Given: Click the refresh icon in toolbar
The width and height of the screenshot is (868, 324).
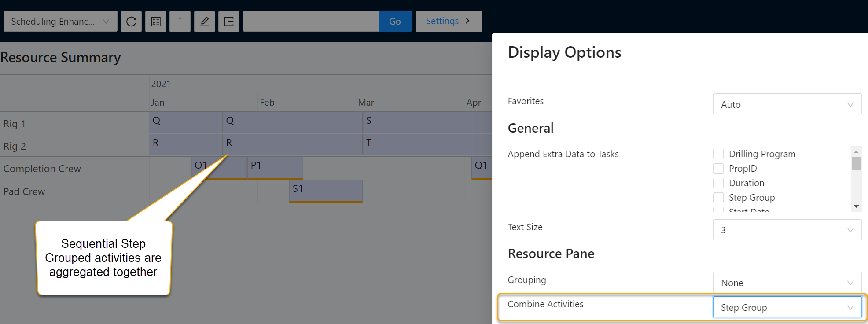Looking at the screenshot, I should pyautogui.click(x=131, y=22).
